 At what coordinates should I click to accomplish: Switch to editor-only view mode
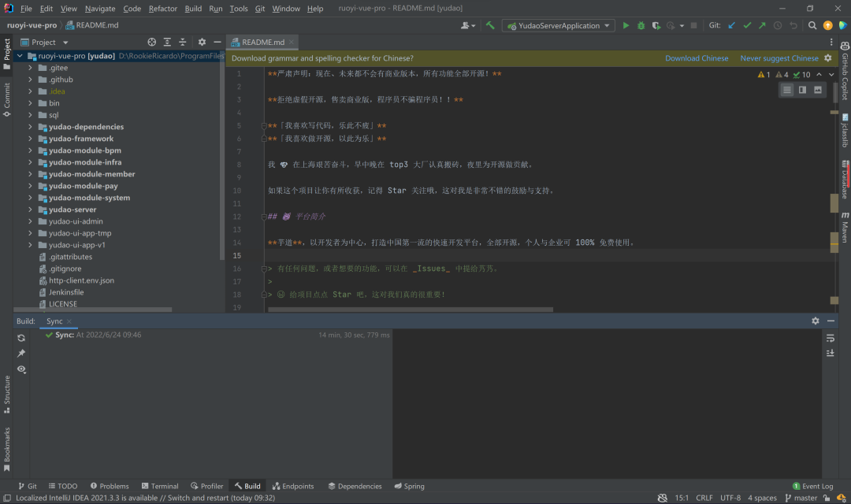tap(787, 90)
